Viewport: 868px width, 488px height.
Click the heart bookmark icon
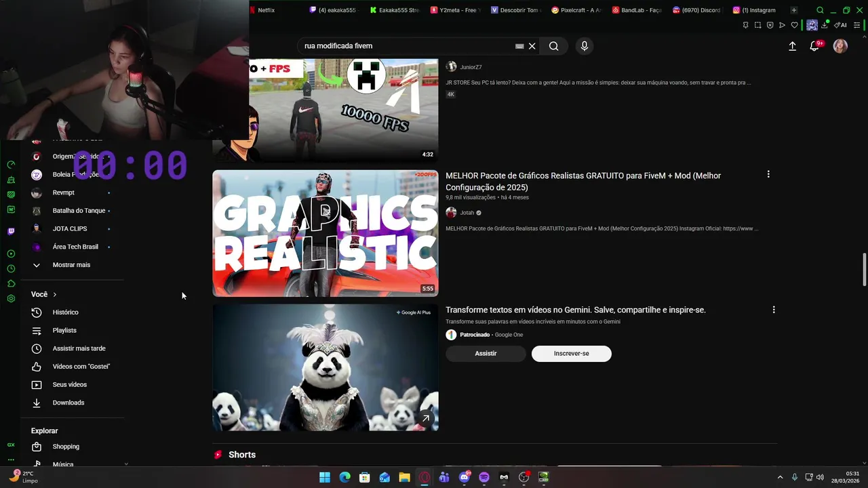click(x=795, y=25)
